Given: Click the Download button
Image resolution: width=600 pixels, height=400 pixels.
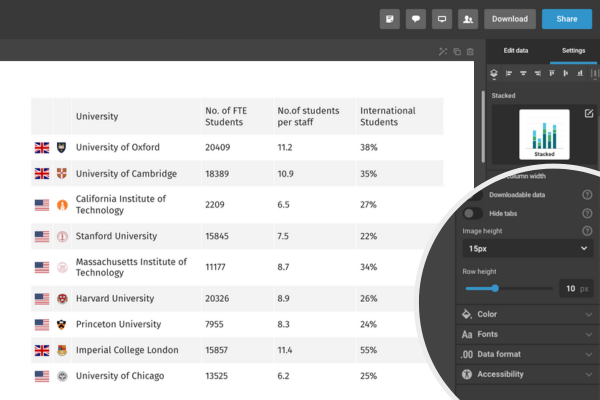Looking at the screenshot, I should (x=510, y=19).
